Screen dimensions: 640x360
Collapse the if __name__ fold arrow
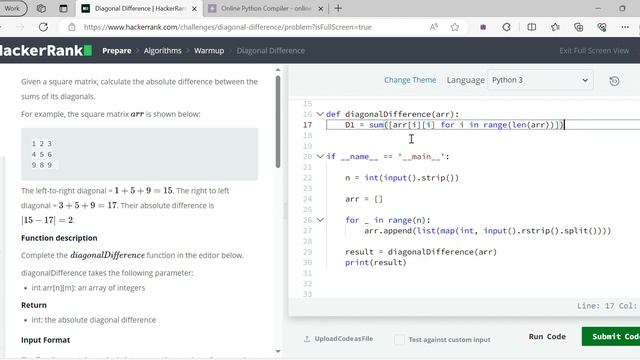[320, 156]
